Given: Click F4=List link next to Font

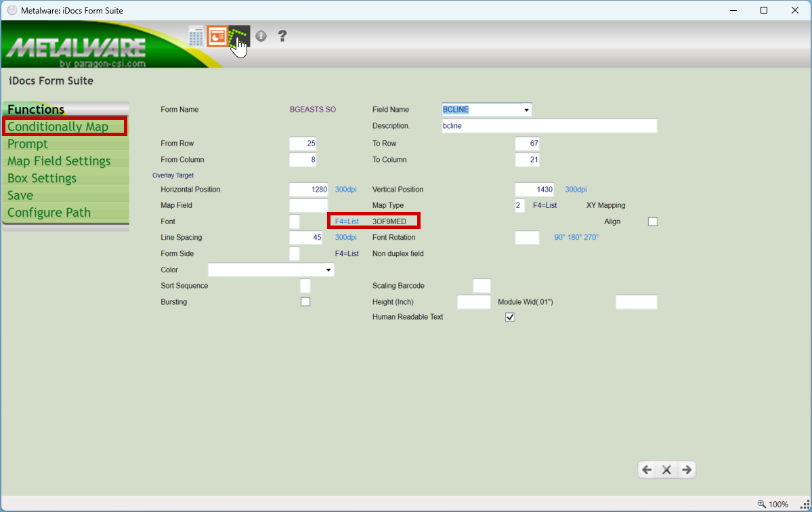Looking at the screenshot, I should [347, 221].
